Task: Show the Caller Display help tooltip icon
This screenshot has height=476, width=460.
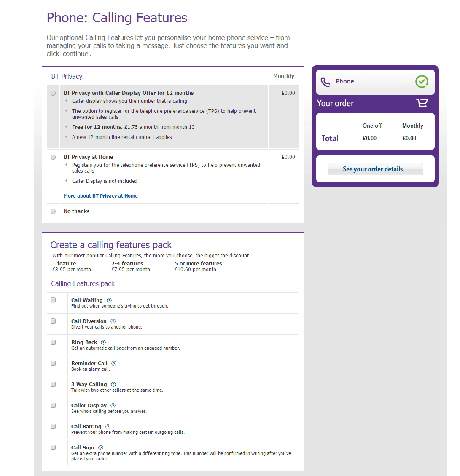Action: [113, 406]
